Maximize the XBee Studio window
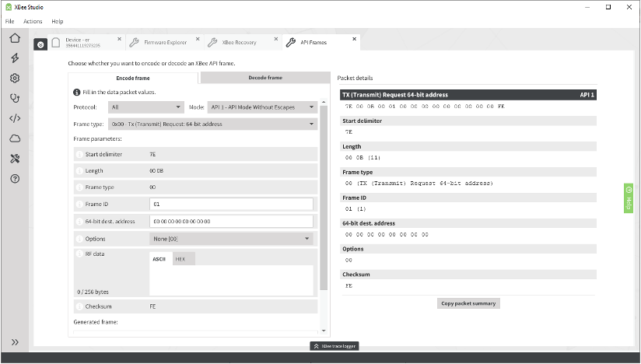This screenshot has height=364, width=641. (x=608, y=7)
